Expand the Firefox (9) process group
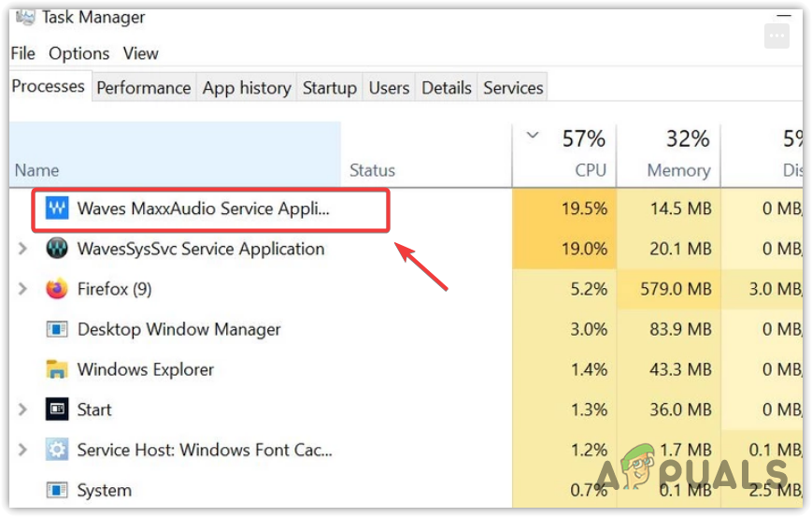This screenshot has width=812, height=517. (23, 289)
